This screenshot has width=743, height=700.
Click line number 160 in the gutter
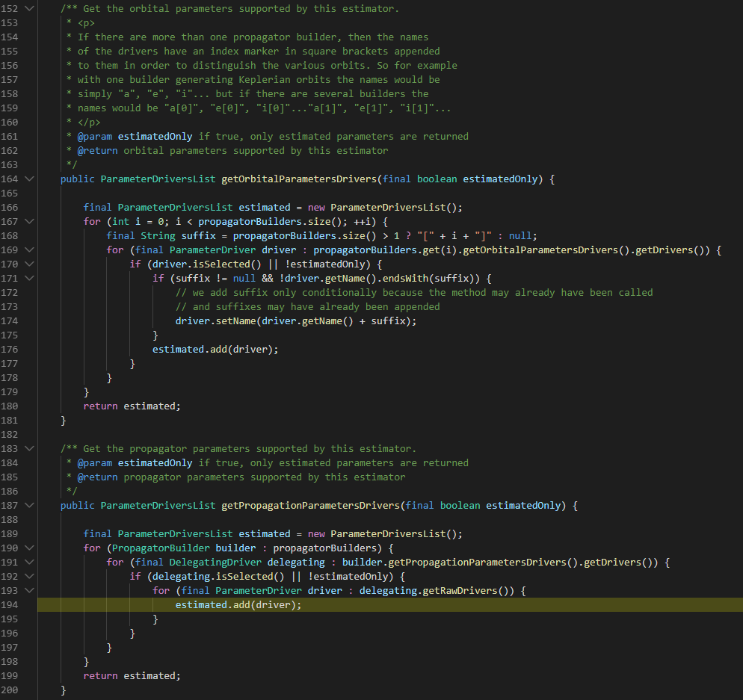pos(10,123)
